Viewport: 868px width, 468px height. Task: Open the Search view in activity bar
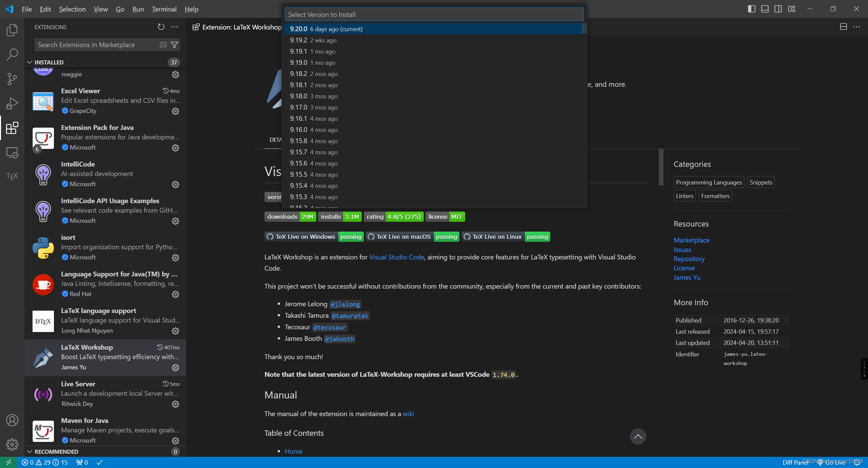coord(12,54)
